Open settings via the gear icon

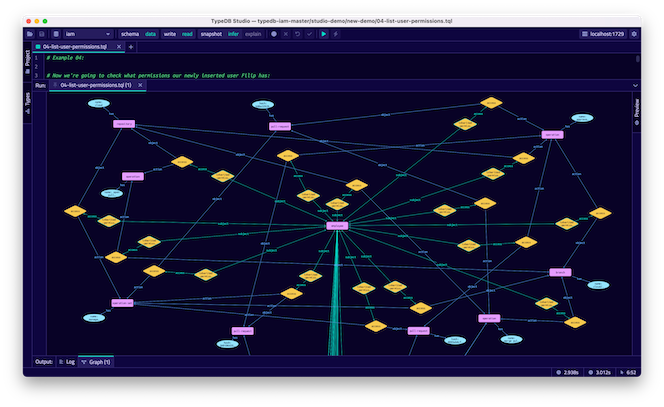(634, 34)
